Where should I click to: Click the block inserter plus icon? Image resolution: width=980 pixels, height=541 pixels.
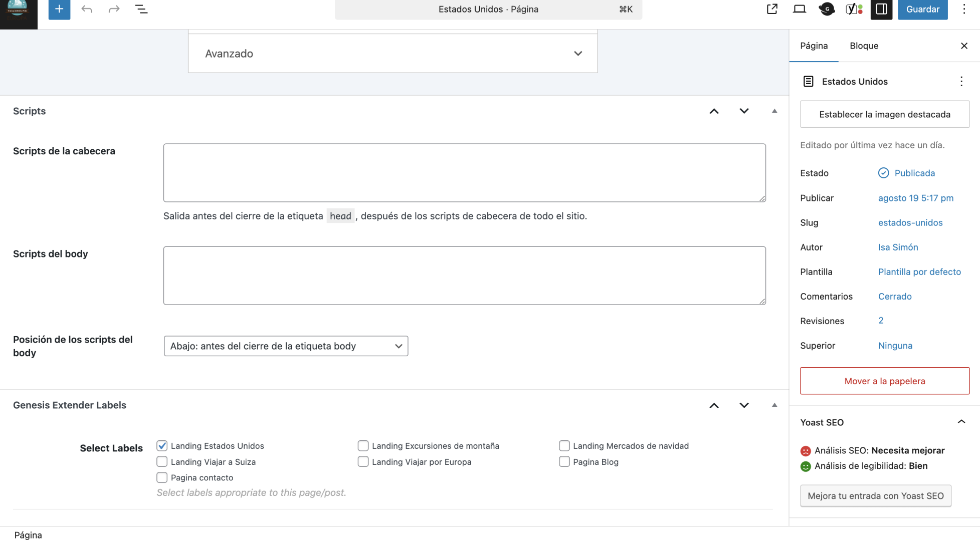(x=59, y=9)
